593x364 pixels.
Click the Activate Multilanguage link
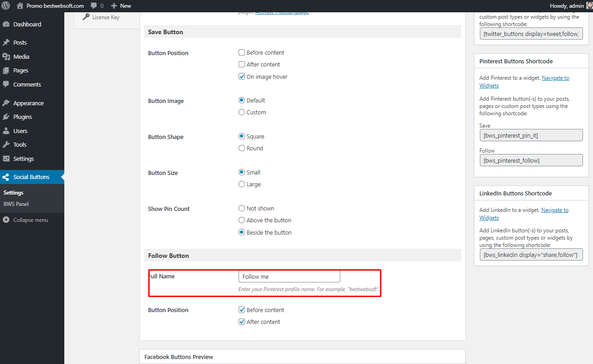pos(282,12)
